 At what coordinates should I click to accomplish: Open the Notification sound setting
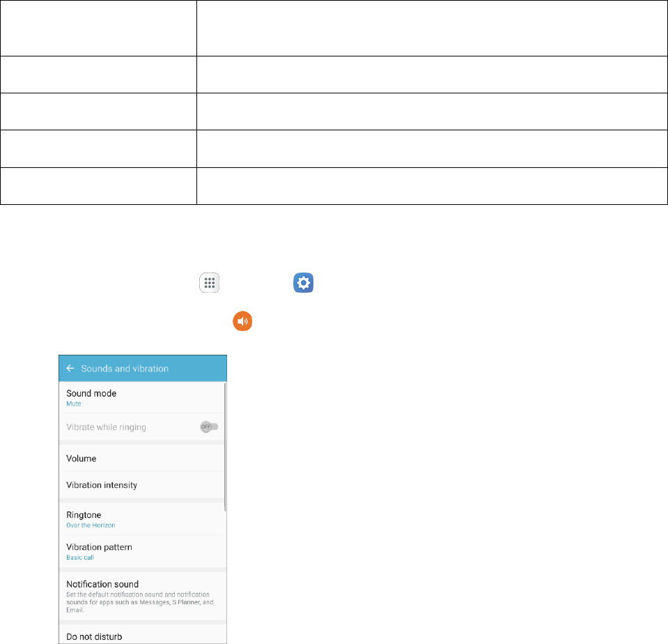141,596
